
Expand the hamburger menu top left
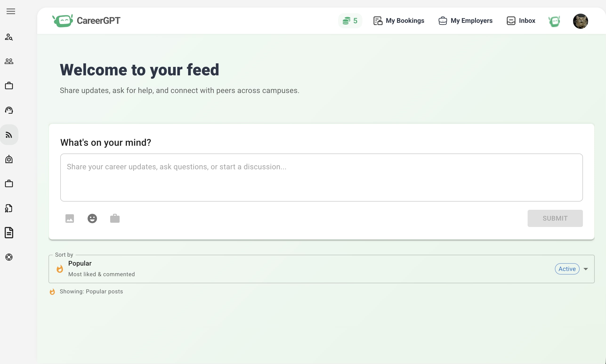point(11,11)
